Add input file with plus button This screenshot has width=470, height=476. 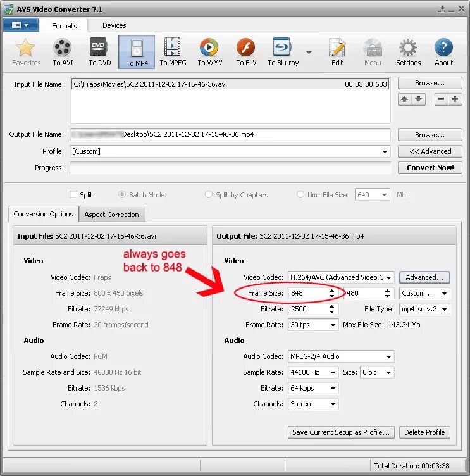(x=455, y=99)
